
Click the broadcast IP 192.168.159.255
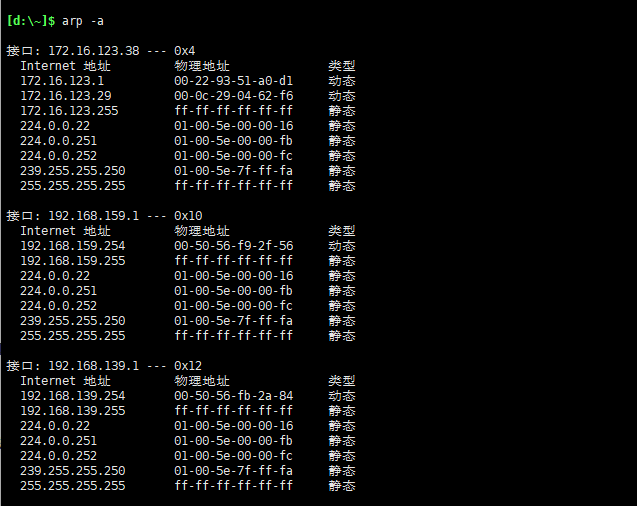(73, 260)
